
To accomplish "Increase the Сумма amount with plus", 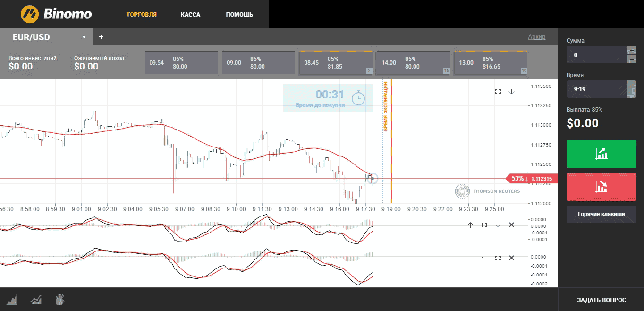I will [x=632, y=50].
